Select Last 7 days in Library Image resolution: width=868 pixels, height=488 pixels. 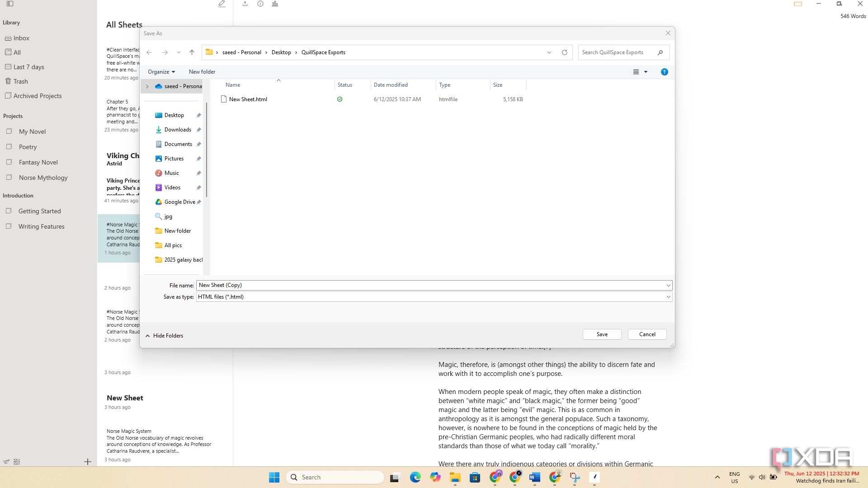(x=24, y=67)
